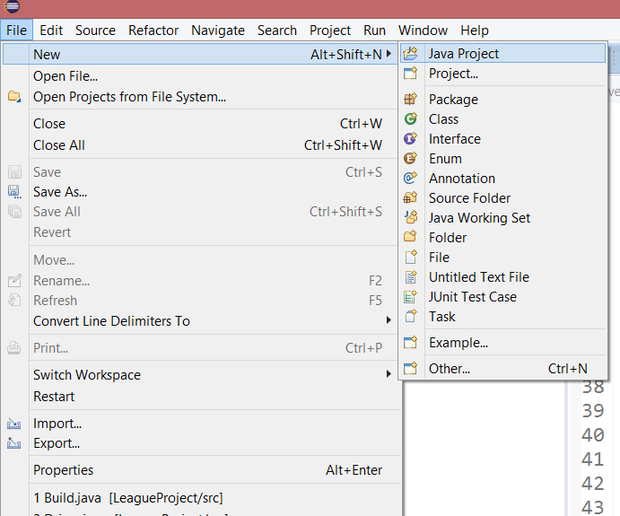This screenshot has height=516, width=620.
Task: Click the Open Projects from File System icon
Action: [14, 97]
